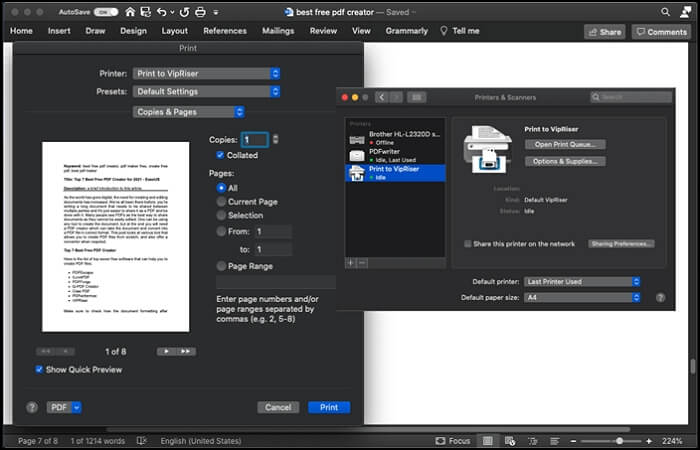Uncheck the Collated checkbox
Image resolution: width=700 pixels, height=450 pixels.
tap(221, 155)
